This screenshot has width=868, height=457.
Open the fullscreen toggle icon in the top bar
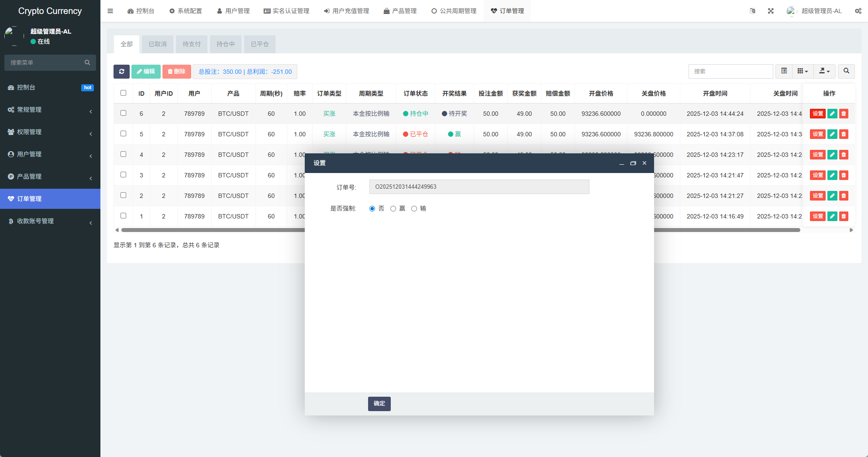pos(771,10)
